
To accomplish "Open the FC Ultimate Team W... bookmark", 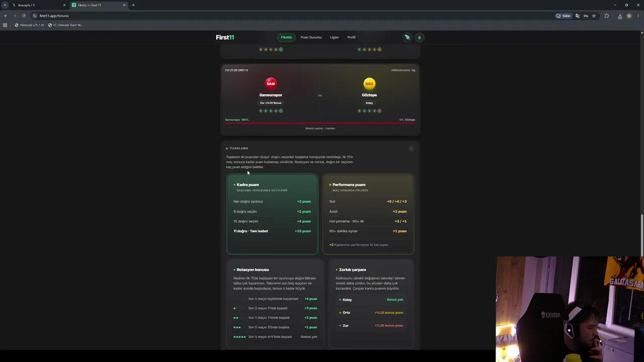I will 65,25.
